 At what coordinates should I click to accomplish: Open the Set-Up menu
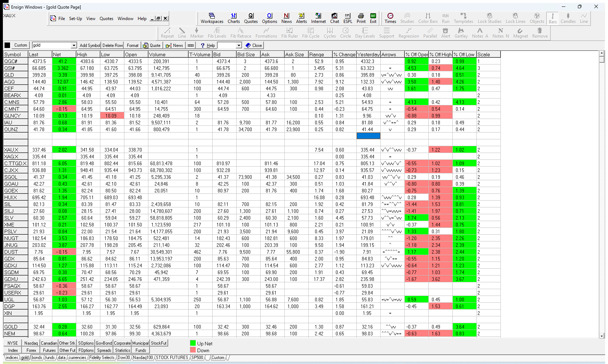coord(75,19)
